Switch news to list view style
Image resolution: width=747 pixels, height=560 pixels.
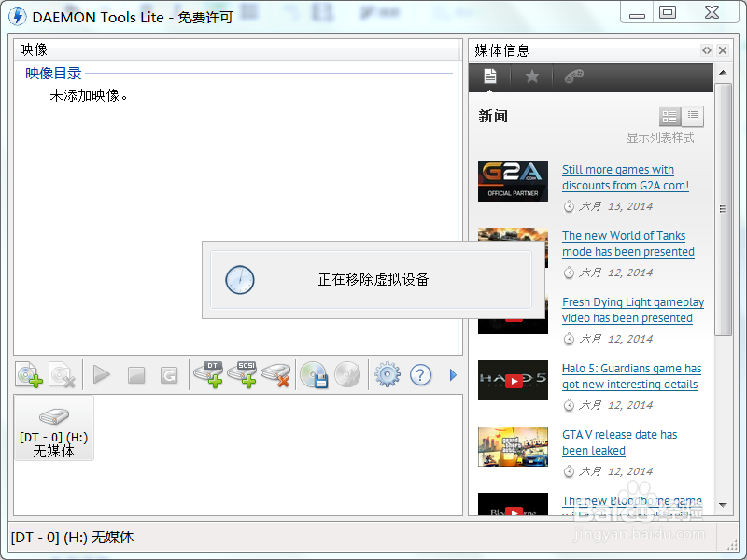[x=693, y=116]
